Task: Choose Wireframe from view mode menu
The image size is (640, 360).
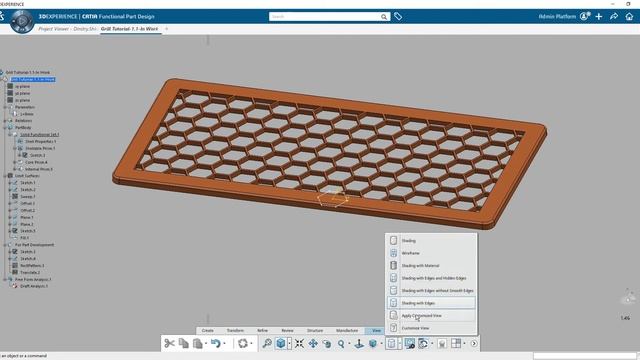Action: (431, 253)
